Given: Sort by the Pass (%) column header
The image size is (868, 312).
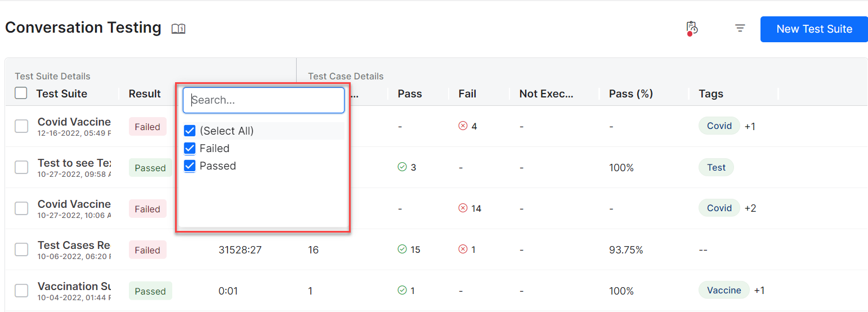Looking at the screenshot, I should tap(630, 94).
